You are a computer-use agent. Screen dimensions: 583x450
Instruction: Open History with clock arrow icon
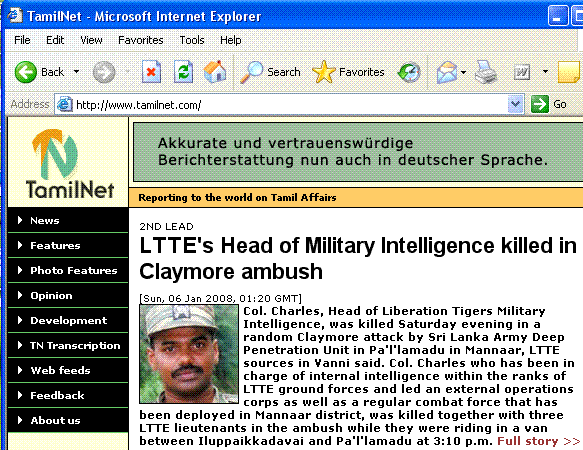[409, 72]
